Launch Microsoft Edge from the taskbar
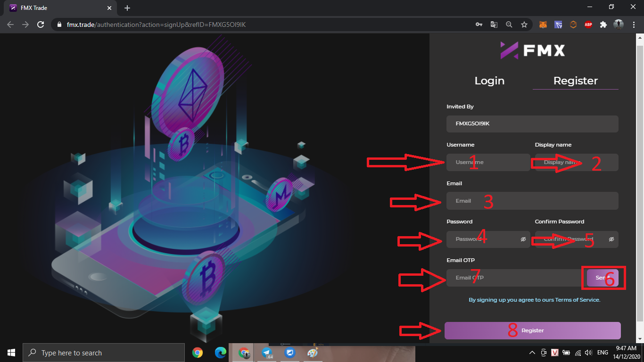The image size is (644, 362). pos(221,353)
